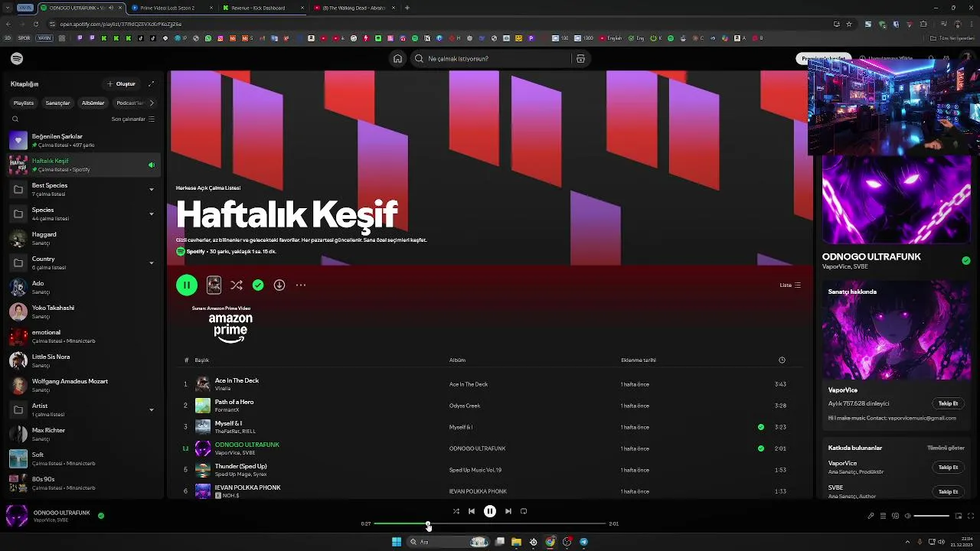
Task: Pause playback in the bottom player bar
Action: (490, 511)
